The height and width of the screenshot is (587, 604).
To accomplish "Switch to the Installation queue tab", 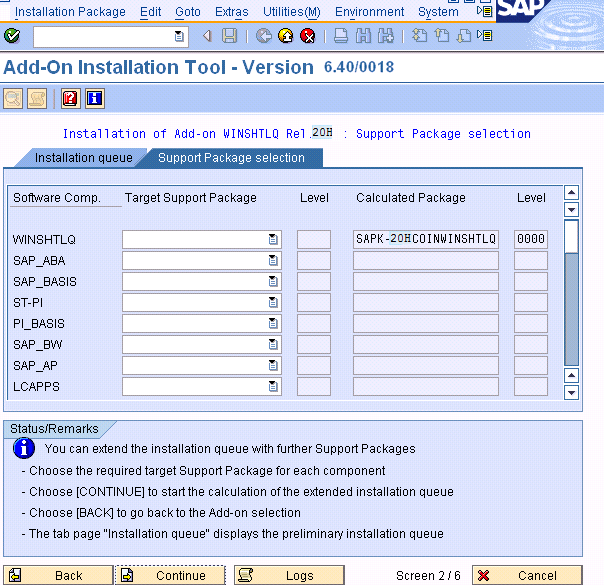I will [83, 158].
